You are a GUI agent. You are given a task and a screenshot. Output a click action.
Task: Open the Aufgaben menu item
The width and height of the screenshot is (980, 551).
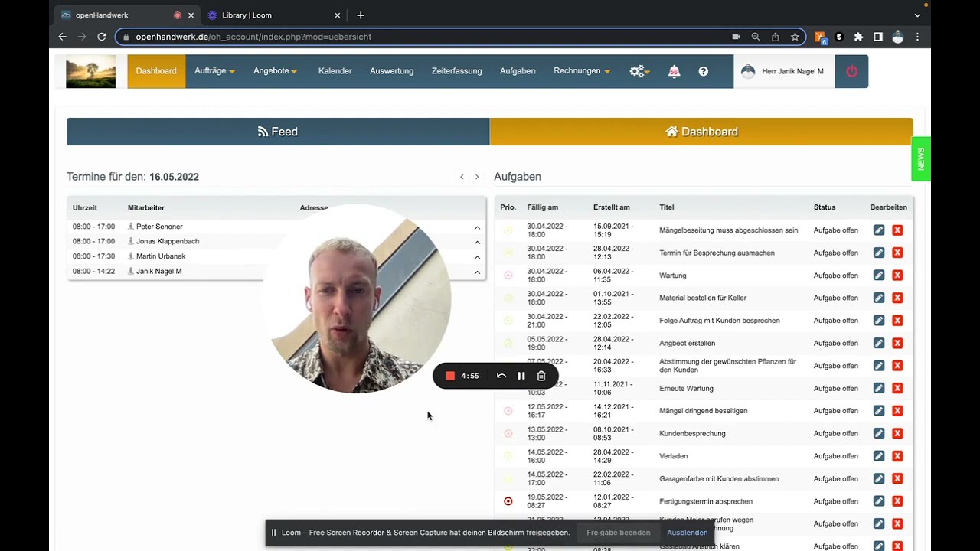point(518,71)
